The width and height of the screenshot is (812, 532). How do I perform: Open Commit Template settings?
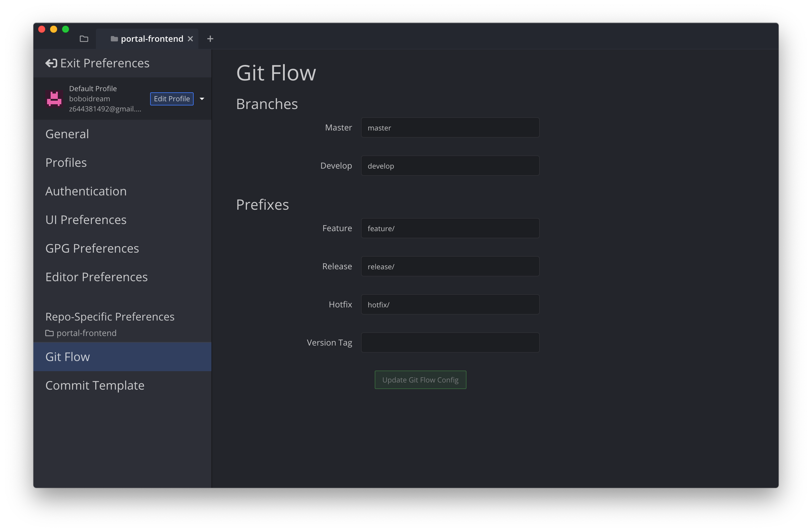[95, 385]
